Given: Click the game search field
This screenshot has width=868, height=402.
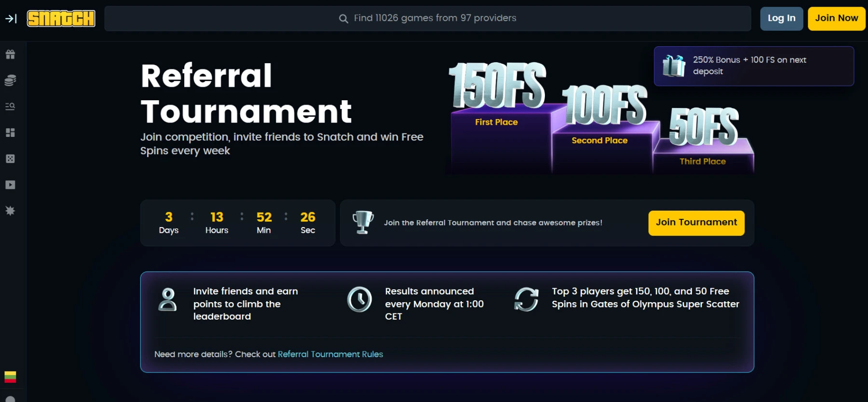Looking at the screenshot, I should pos(428,18).
